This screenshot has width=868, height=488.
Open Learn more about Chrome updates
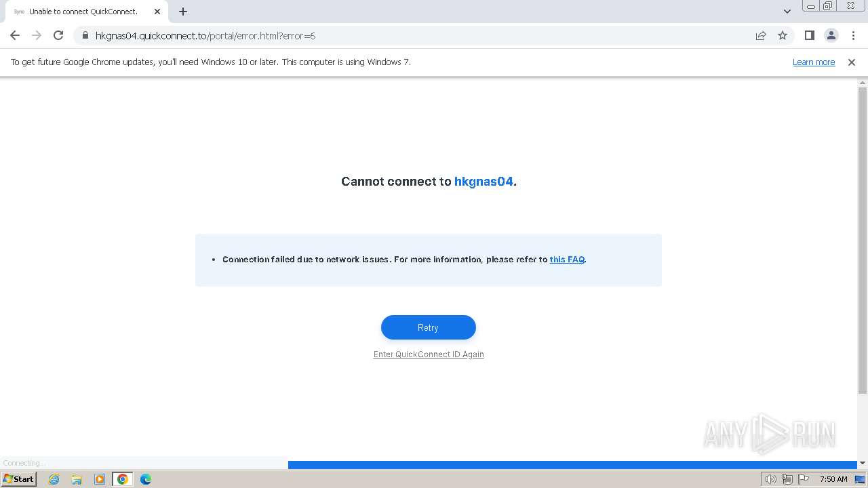coord(814,62)
